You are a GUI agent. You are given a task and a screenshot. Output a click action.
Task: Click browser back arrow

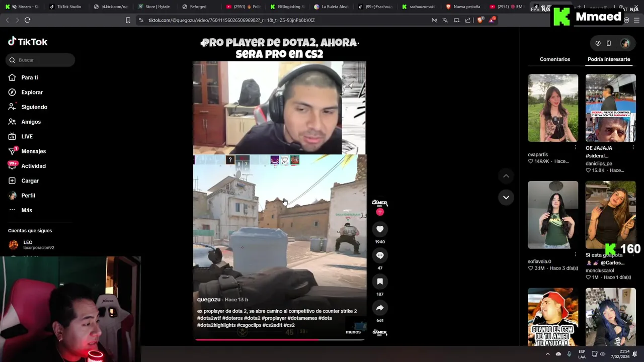[x=7, y=20]
